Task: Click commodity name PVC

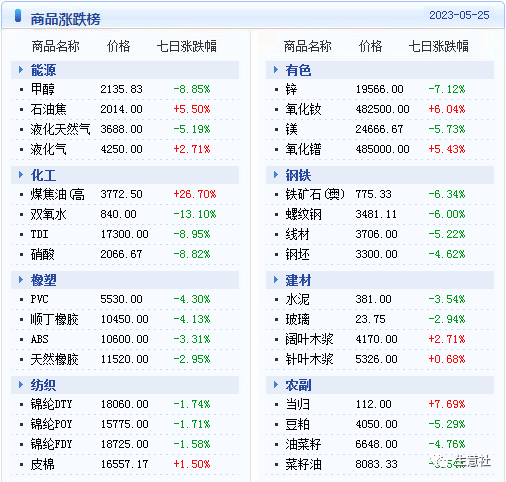Action: tap(39, 299)
